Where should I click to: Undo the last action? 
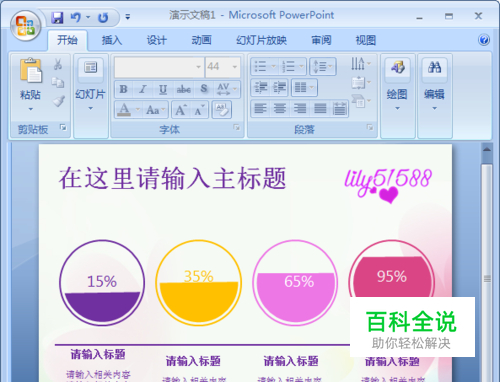(76, 17)
